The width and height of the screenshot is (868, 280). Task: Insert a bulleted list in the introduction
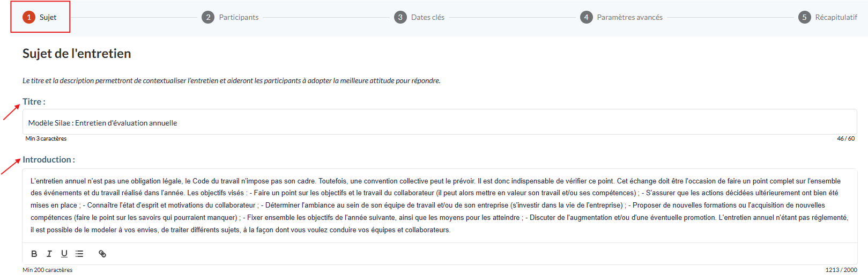79,254
